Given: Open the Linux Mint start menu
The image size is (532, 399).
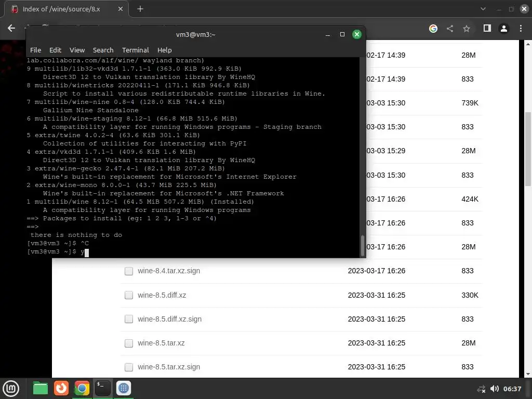Looking at the screenshot, I should click(11, 388).
